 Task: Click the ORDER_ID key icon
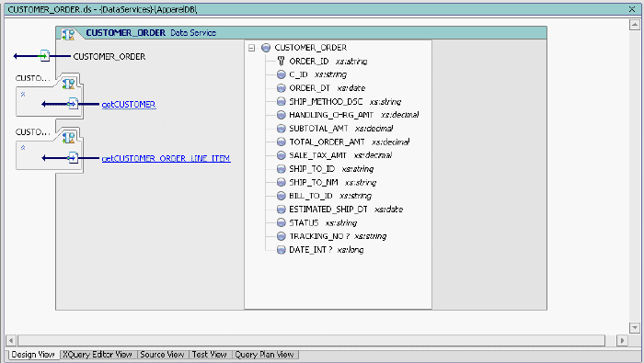coord(281,62)
